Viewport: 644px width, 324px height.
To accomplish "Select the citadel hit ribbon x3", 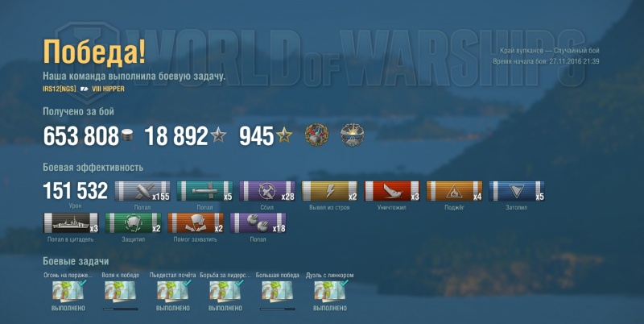I will [x=71, y=223].
